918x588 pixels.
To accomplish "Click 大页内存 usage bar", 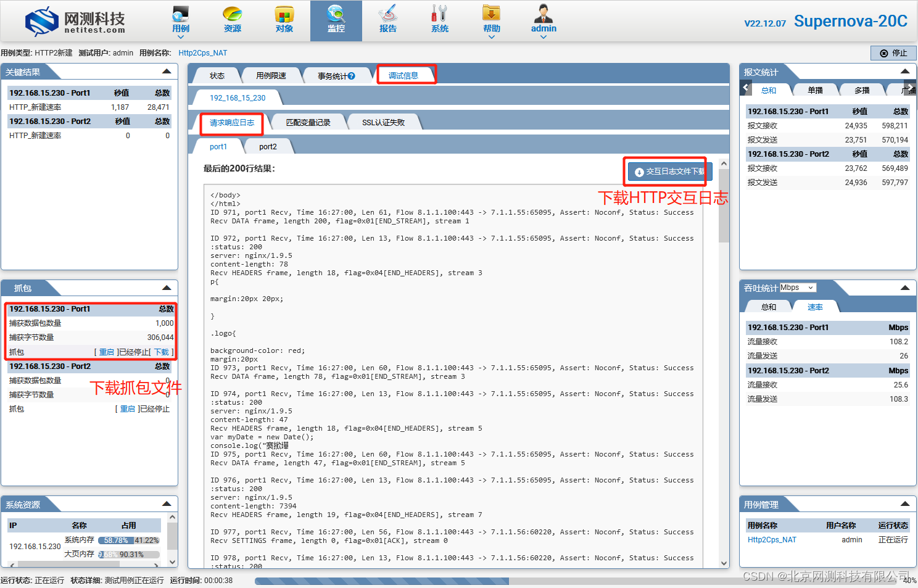I will click(x=129, y=554).
